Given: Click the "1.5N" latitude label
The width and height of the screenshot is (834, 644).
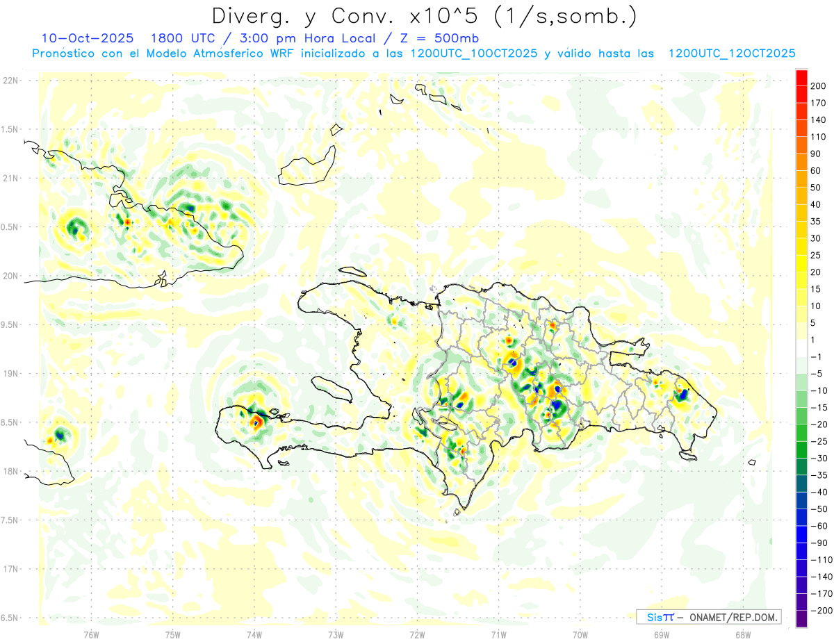Looking at the screenshot, I should [10, 129].
